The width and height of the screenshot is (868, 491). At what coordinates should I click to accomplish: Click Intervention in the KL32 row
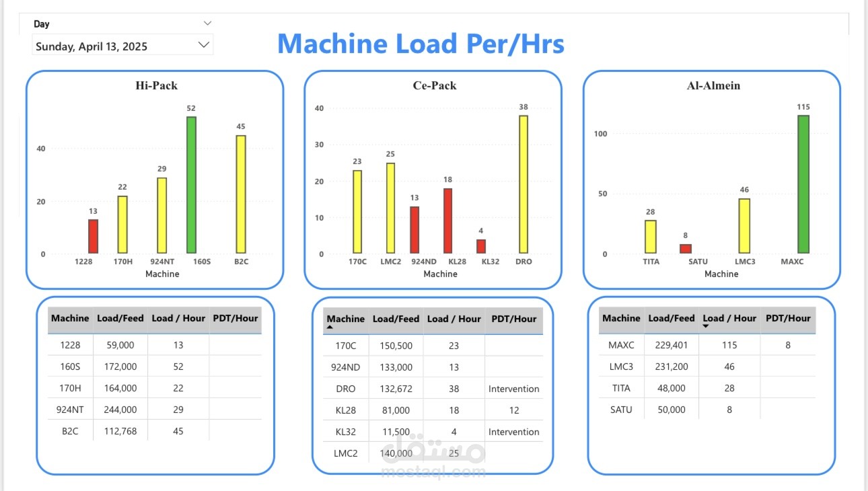coord(514,432)
